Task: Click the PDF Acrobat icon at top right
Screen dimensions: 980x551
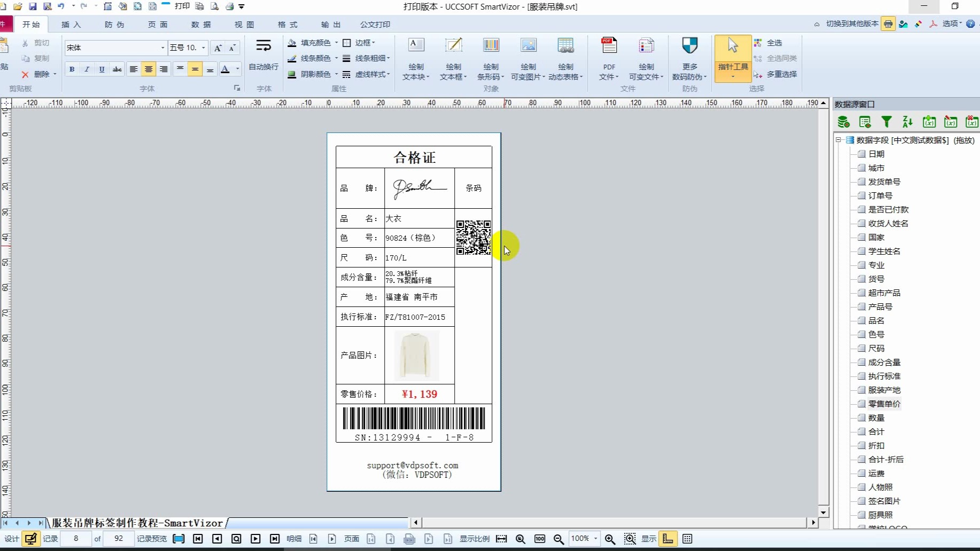Action: click(933, 23)
